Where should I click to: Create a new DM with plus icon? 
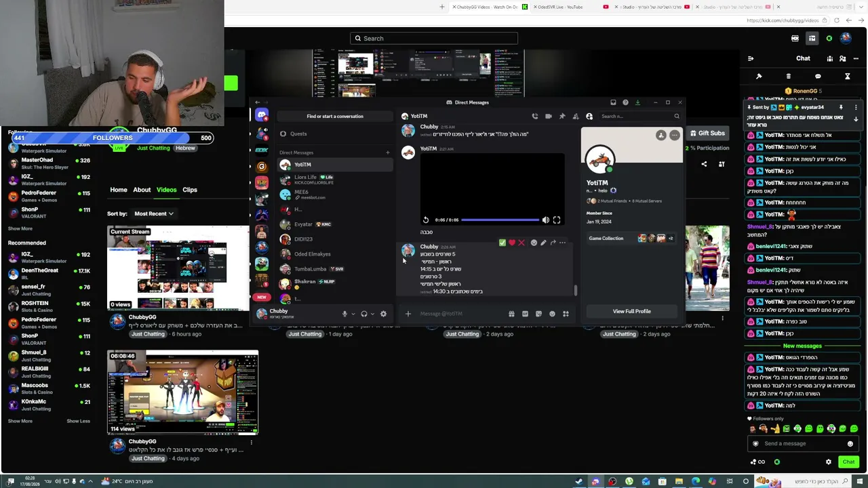pyautogui.click(x=388, y=152)
